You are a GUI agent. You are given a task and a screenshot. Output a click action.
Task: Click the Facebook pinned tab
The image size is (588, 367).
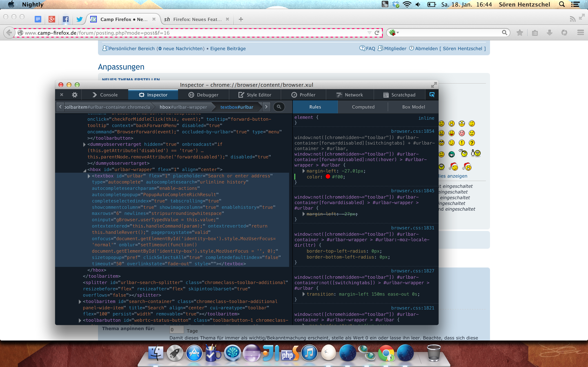66,19
